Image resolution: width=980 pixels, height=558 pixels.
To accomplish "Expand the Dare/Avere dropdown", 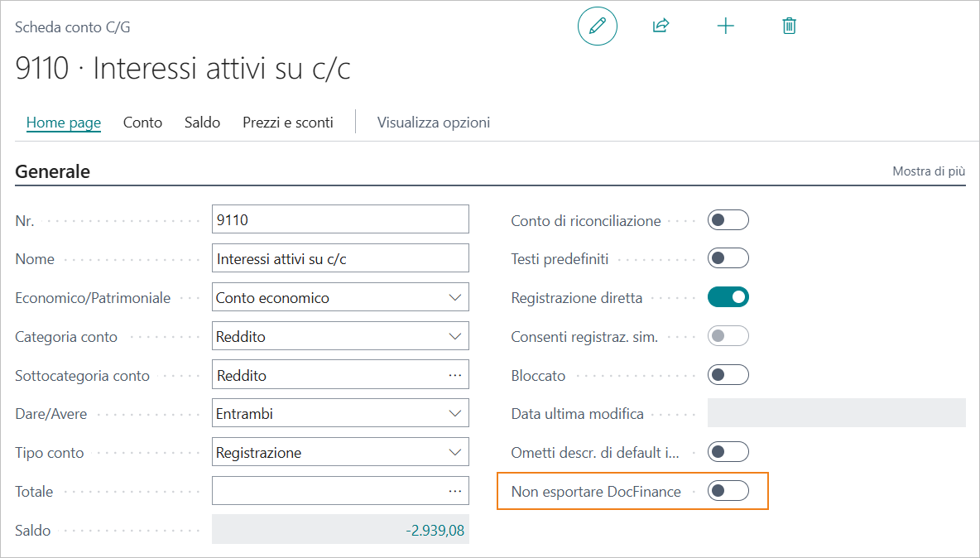I will [x=454, y=413].
